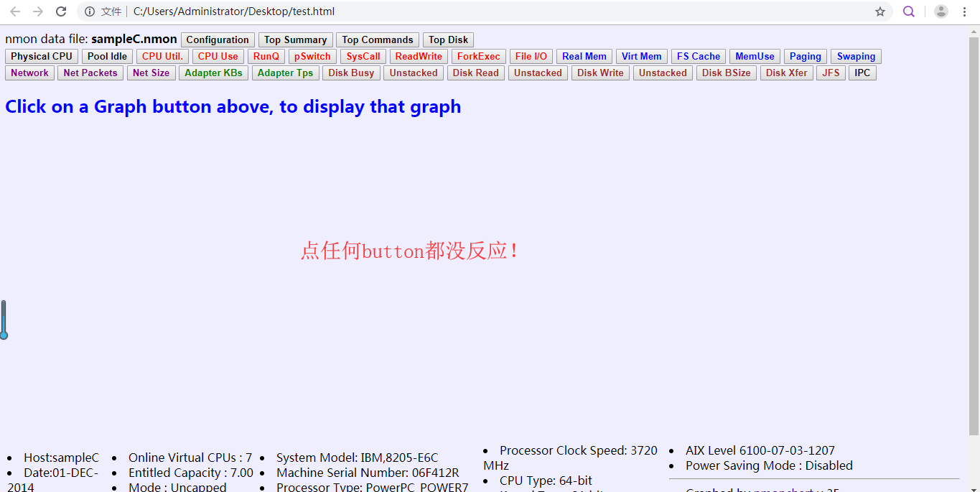Screen dimensions: 980x492
Task: Select the IPC graph button
Action: [862, 73]
